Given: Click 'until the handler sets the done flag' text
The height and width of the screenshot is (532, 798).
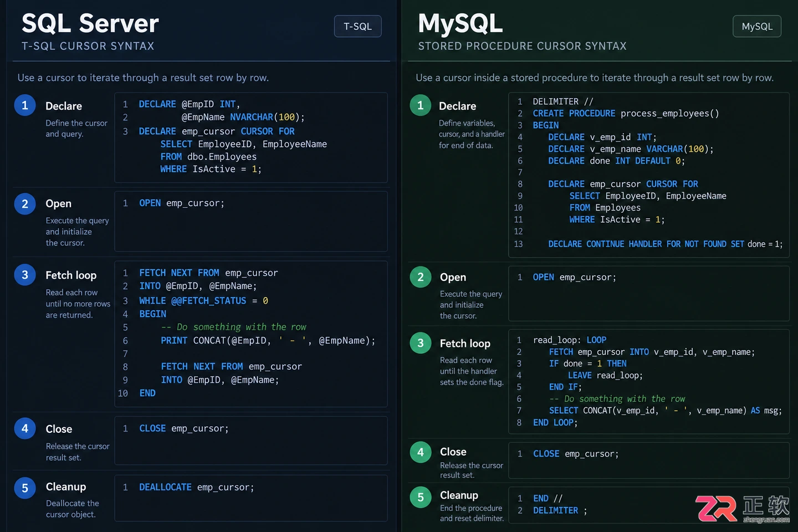Looking at the screenshot, I should (472, 377).
